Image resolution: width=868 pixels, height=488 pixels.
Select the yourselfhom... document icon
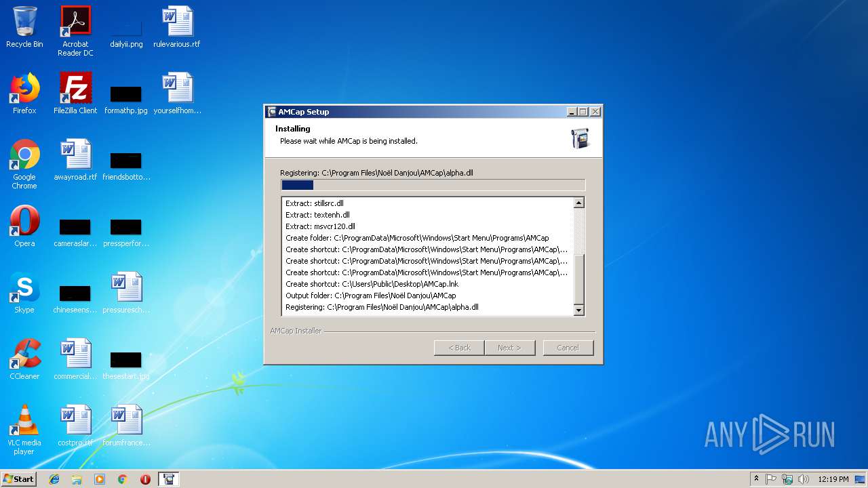(x=177, y=94)
